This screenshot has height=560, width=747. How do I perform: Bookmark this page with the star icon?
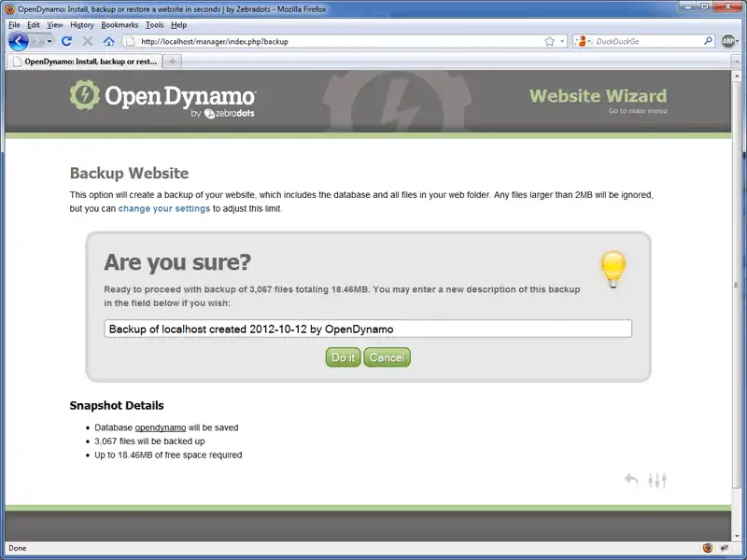tap(550, 41)
